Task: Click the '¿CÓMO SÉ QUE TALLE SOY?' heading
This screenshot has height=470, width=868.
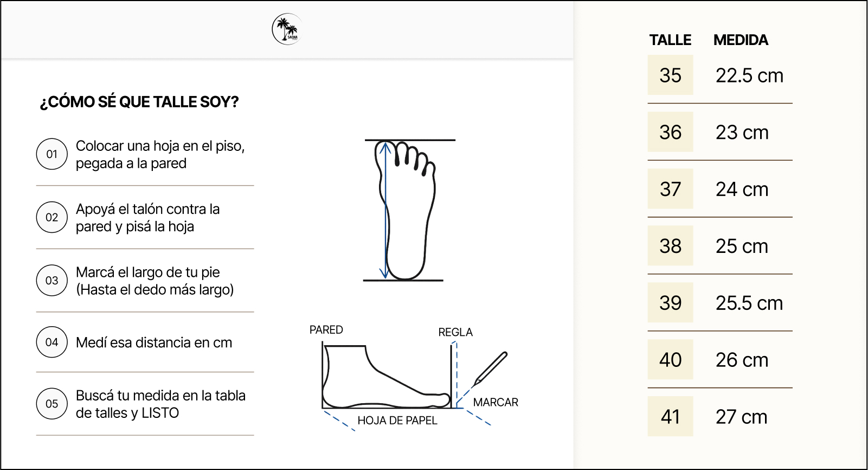Action: click(x=139, y=102)
